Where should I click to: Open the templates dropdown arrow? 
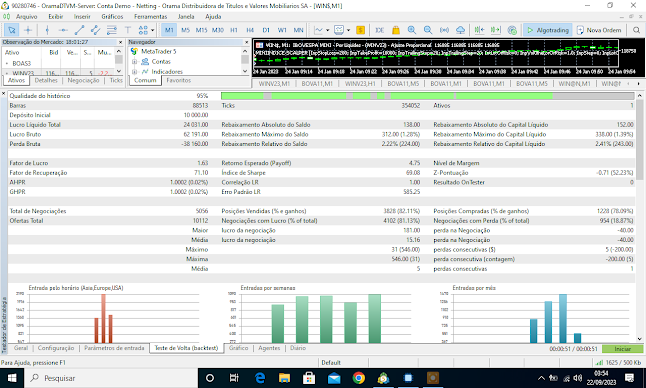click(348, 30)
